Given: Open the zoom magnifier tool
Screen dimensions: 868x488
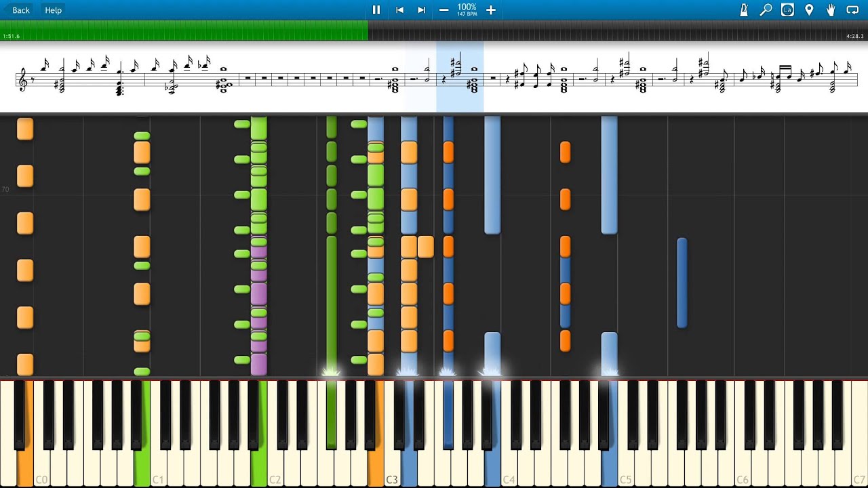Looking at the screenshot, I should 766,10.
